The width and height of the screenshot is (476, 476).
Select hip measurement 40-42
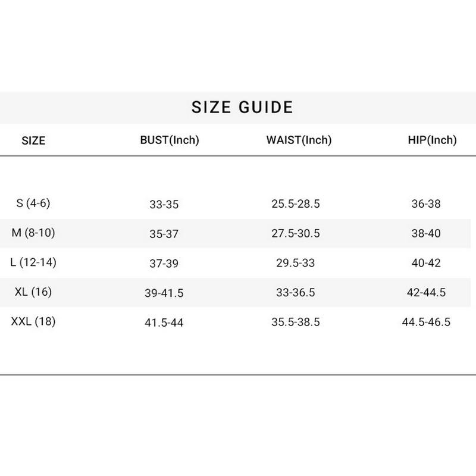coord(426,263)
